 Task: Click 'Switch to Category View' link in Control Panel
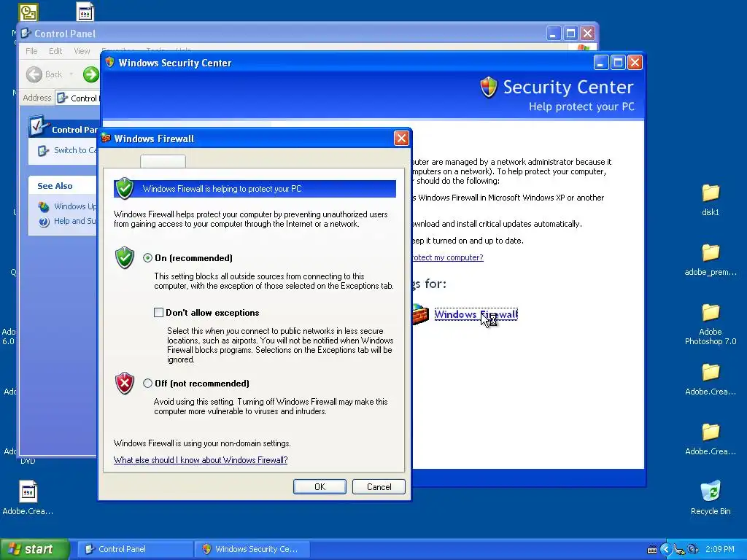[x=75, y=150]
